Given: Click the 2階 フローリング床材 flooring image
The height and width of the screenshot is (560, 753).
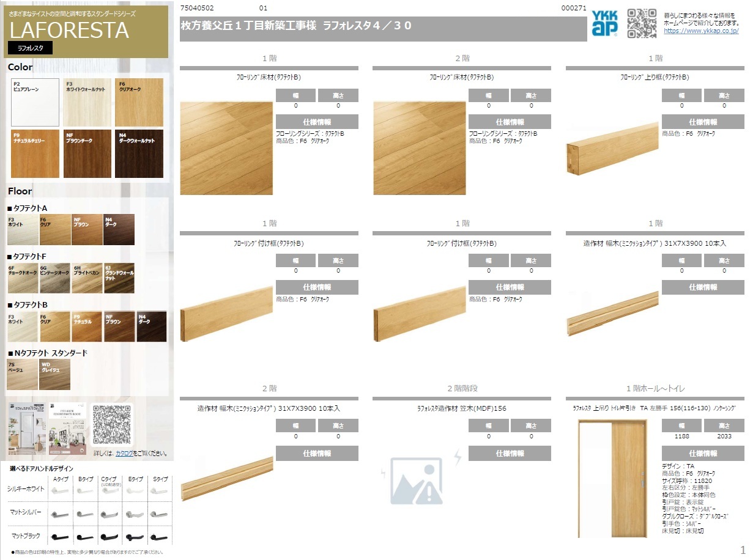Looking at the screenshot, I should point(419,149).
